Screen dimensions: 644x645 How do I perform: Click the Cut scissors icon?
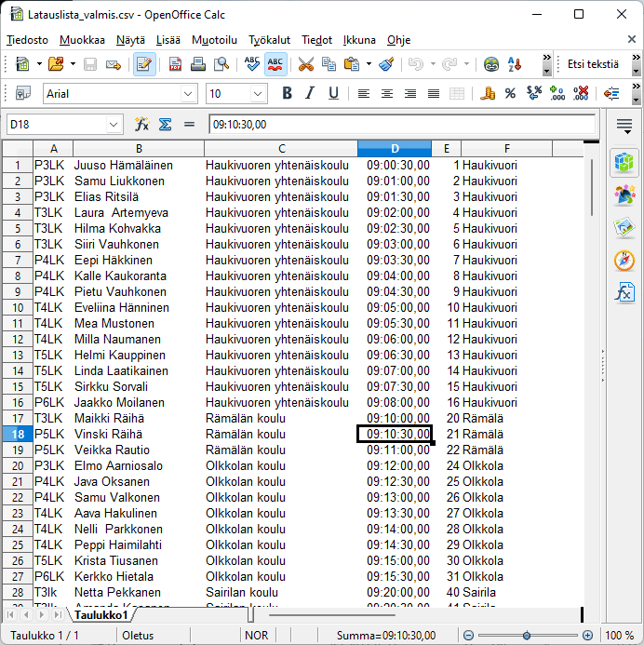(x=305, y=64)
